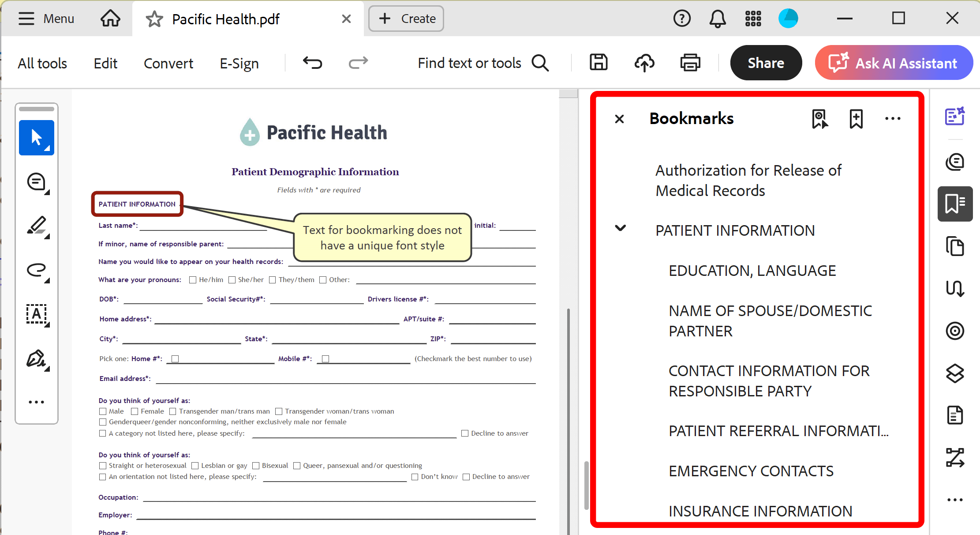Image resolution: width=980 pixels, height=535 pixels.
Task: Undo the last action
Action: click(x=312, y=63)
